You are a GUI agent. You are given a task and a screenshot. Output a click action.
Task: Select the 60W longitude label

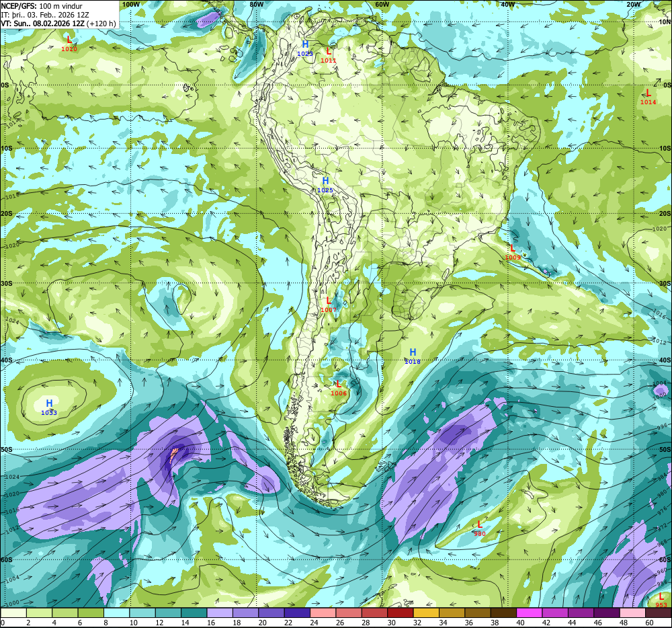point(382,4)
